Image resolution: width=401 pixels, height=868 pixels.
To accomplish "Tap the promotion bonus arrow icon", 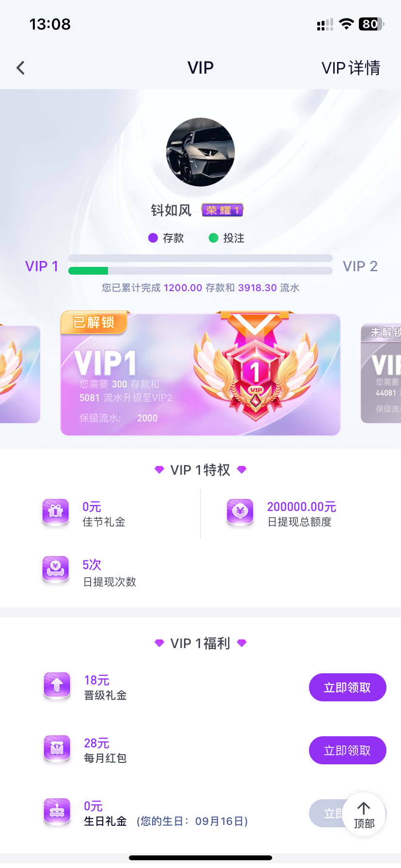I will [x=57, y=686].
